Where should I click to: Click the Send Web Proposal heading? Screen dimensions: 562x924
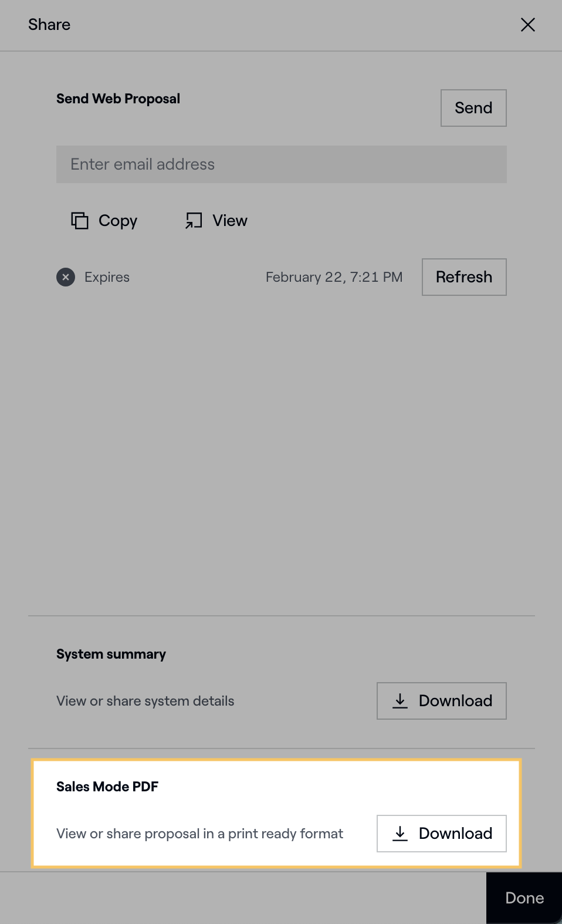click(x=118, y=99)
